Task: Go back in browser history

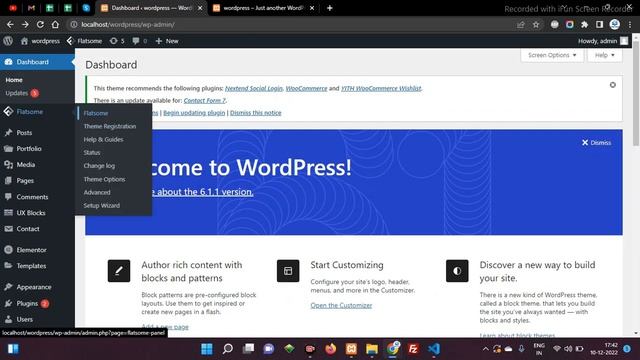Action: [10, 24]
